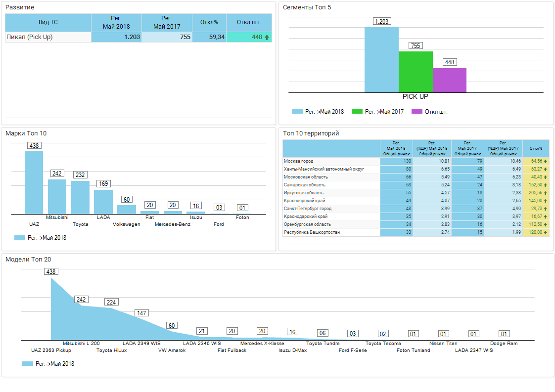Click the up arrow in the Республика Башкортостан row
Screen dimensions: 555x392
(x=546, y=232)
